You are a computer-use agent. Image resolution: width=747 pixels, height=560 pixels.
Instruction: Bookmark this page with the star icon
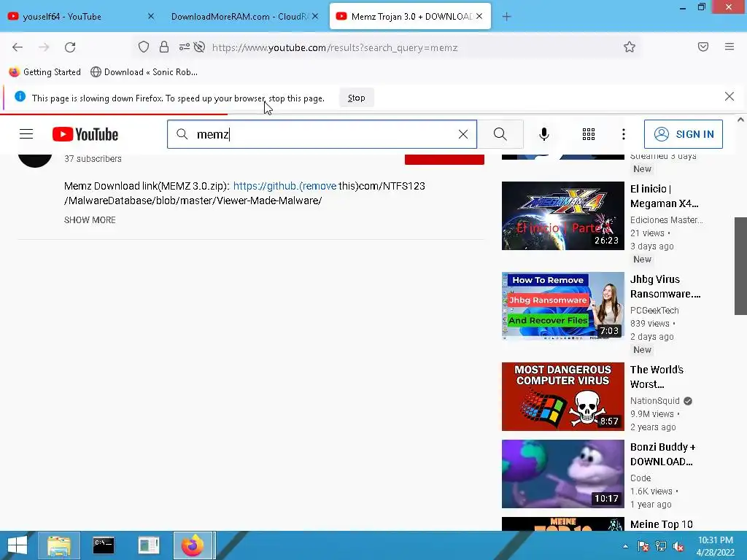(630, 47)
